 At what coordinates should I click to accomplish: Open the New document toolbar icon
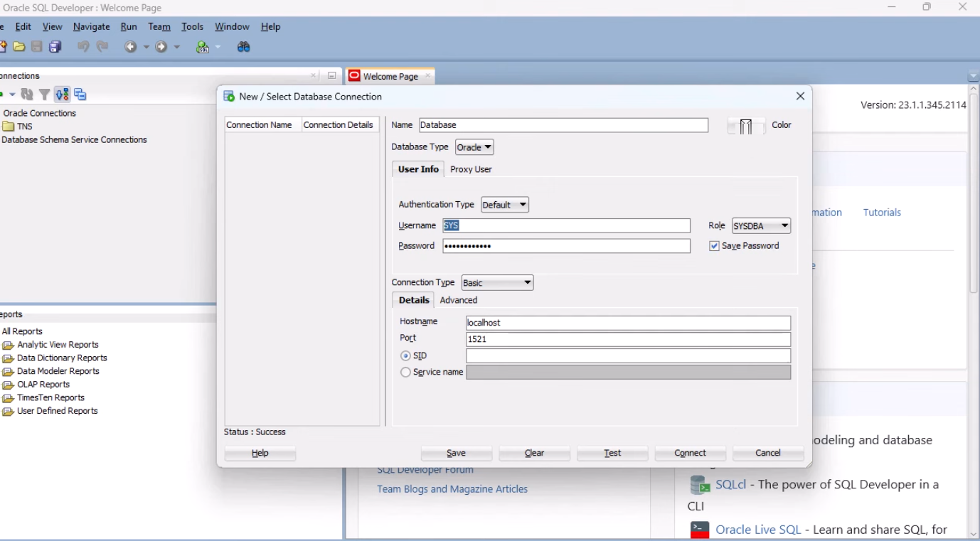(4, 46)
